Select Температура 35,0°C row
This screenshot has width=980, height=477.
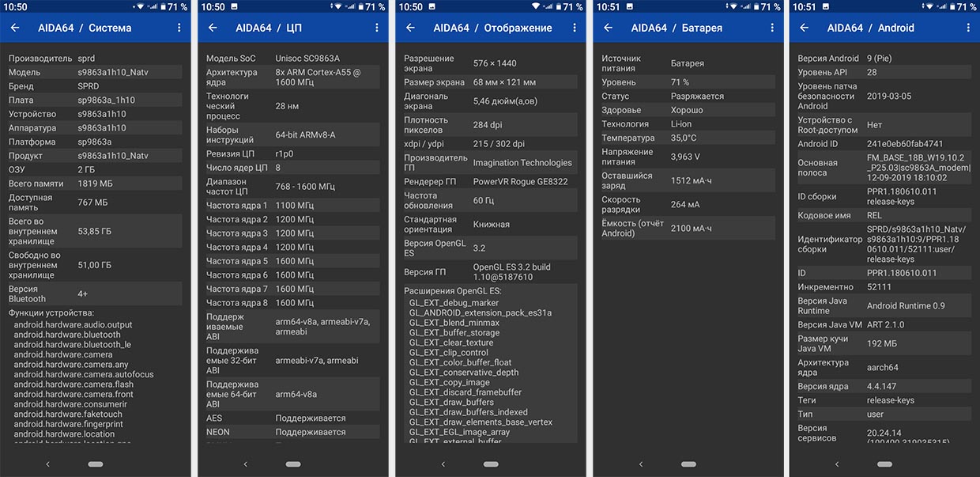coord(688,138)
